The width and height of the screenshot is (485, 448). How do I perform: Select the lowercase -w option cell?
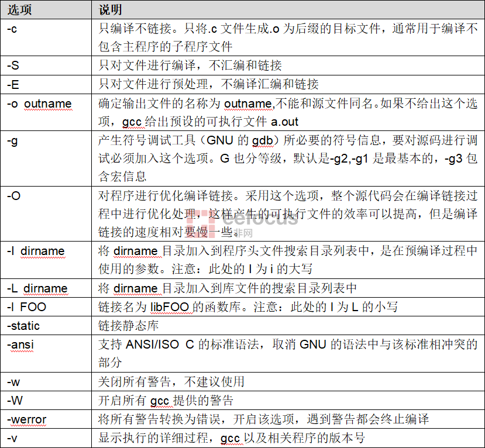pos(46,381)
